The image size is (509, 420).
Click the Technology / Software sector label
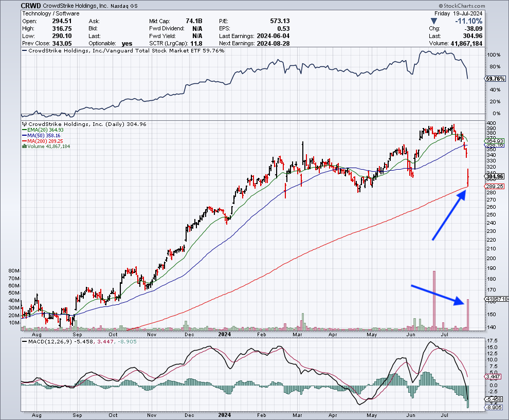point(50,14)
